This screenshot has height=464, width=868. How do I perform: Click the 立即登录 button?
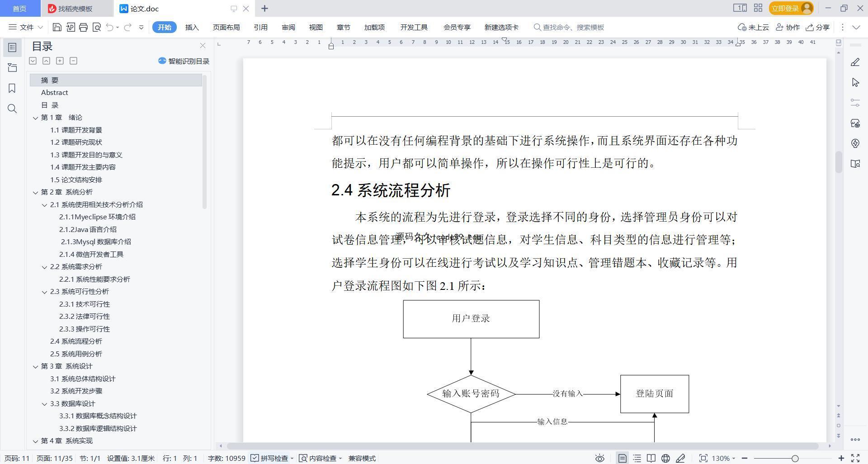pos(791,8)
